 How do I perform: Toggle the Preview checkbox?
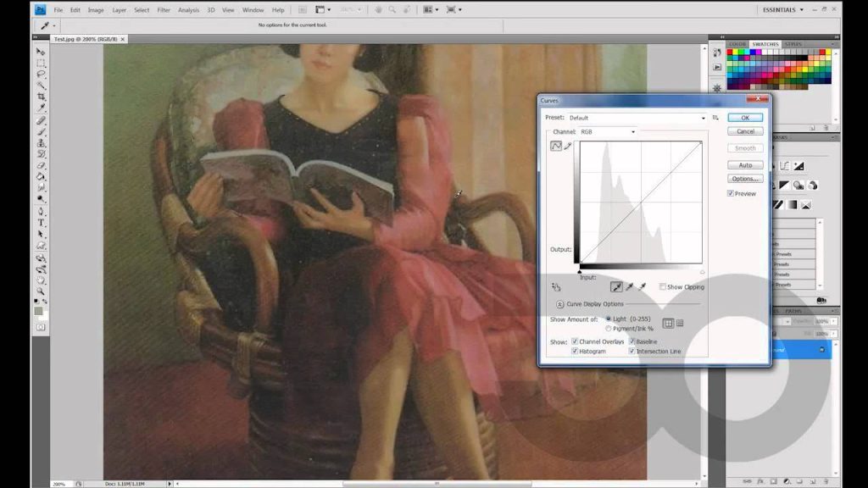coord(731,194)
